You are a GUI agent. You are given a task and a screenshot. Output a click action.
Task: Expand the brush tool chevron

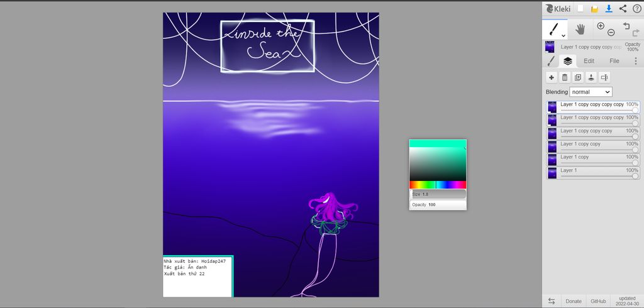pos(563,35)
